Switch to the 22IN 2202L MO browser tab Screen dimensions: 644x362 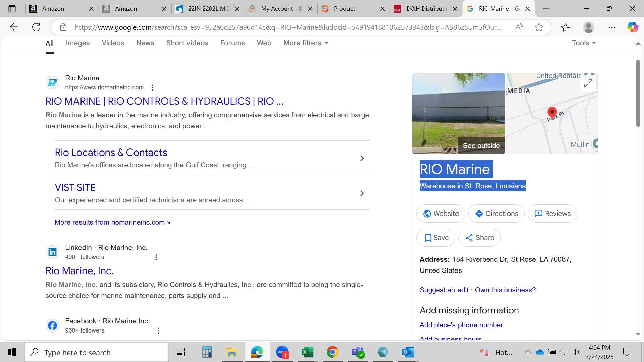click(x=208, y=9)
